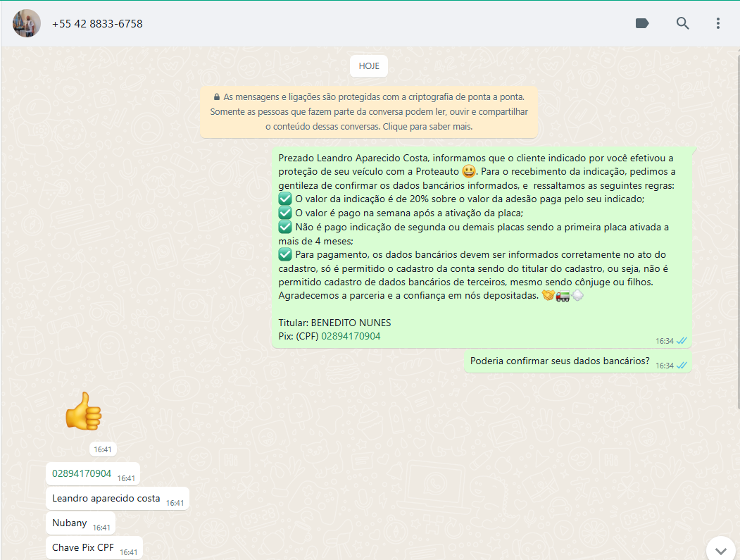Screen dimensions: 740x560
Task: Click the HOJE date chip
Action: click(x=369, y=66)
